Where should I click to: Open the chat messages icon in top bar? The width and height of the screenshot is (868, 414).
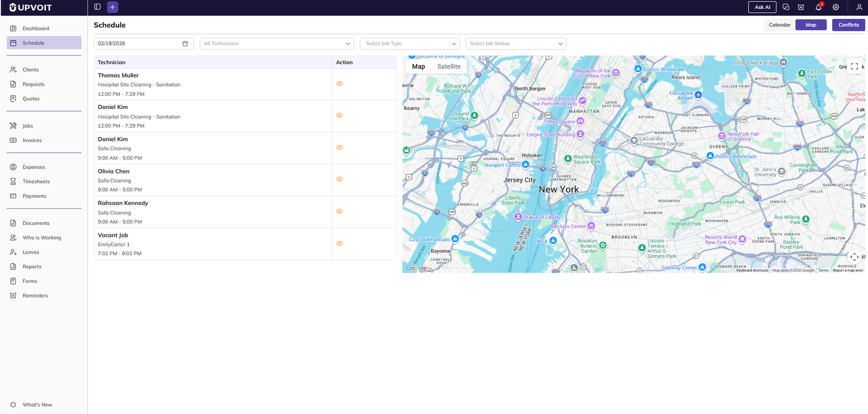coord(786,7)
